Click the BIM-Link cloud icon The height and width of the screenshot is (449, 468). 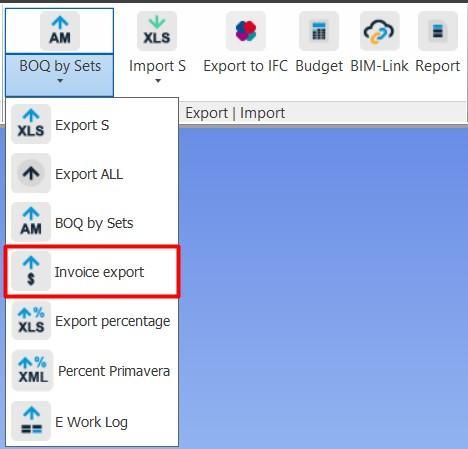pyautogui.click(x=380, y=31)
